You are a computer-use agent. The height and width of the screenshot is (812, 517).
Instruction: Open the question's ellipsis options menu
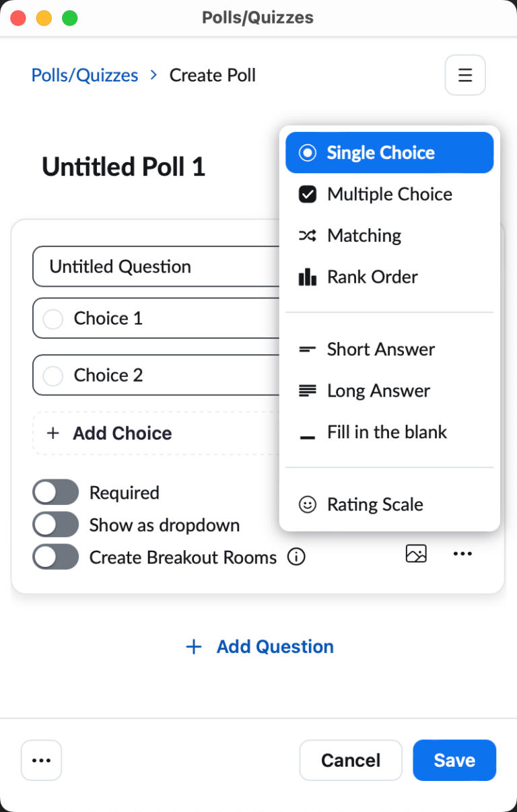462,553
